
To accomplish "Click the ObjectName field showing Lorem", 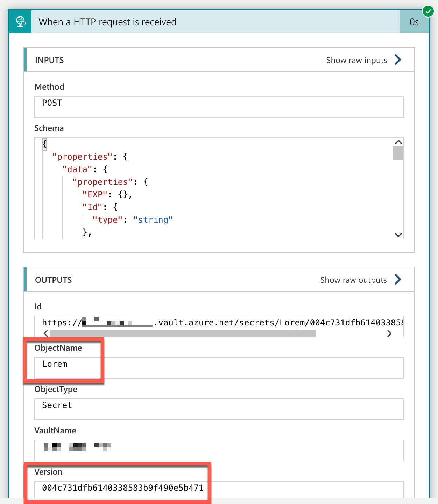I will 219,367.
